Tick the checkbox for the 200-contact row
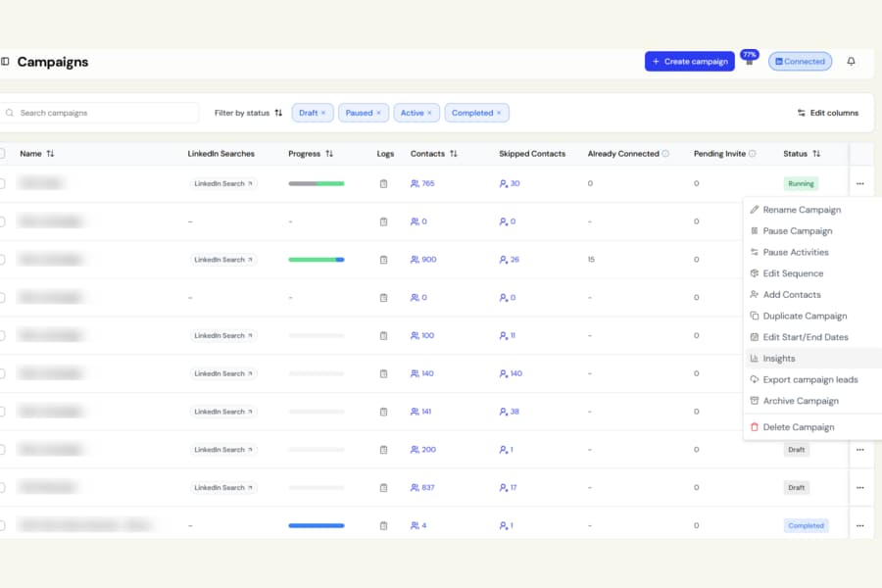 (x=2, y=450)
